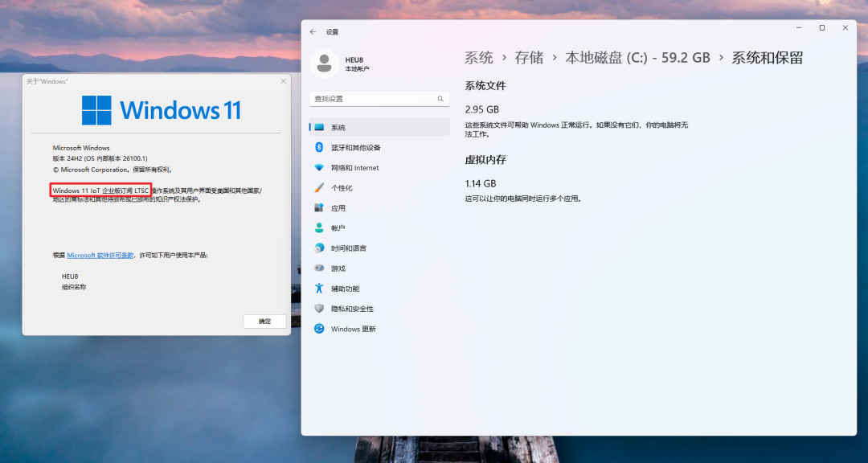Open 网络和 Internet settings page
Viewport: 868px width, 463px height.
pos(379,168)
